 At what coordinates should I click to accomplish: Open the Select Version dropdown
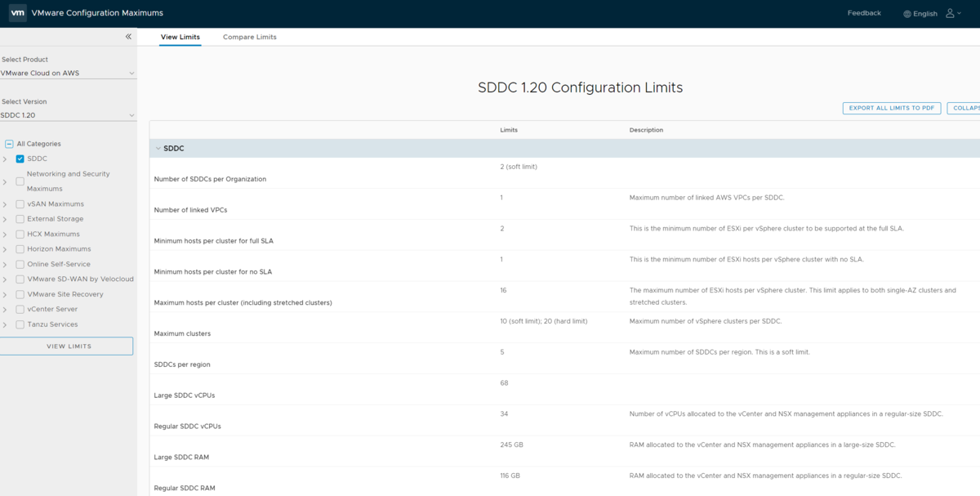click(x=68, y=115)
